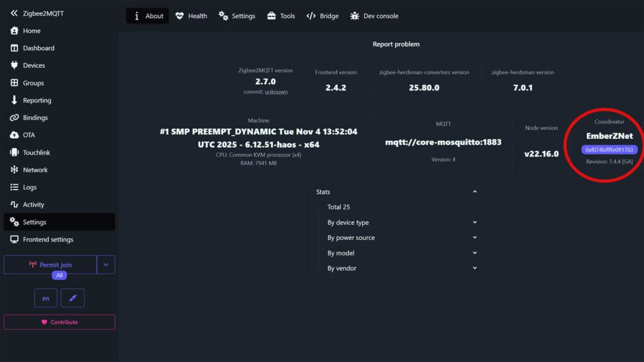The width and height of the screenshot is (644, 362).
Task: Expand the By vendor stats
Action: point(475,268)
